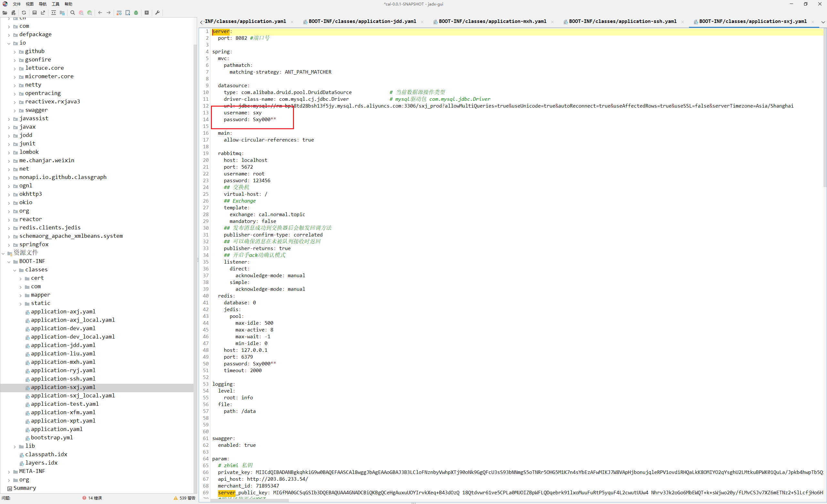Click the 14 错误 status text
The height and width of the screenshot is (504, 827).
coord(95,498)
